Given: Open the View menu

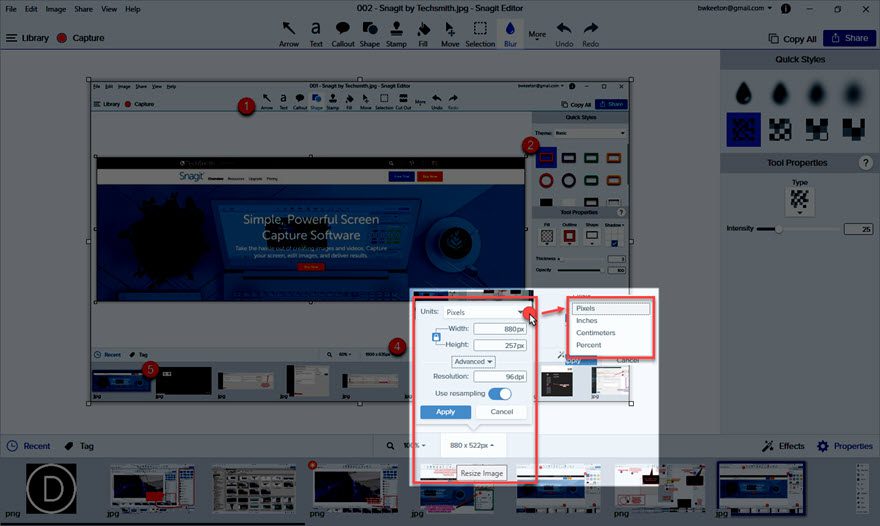Looking at the screenshot, I should (x=109, y=9).
